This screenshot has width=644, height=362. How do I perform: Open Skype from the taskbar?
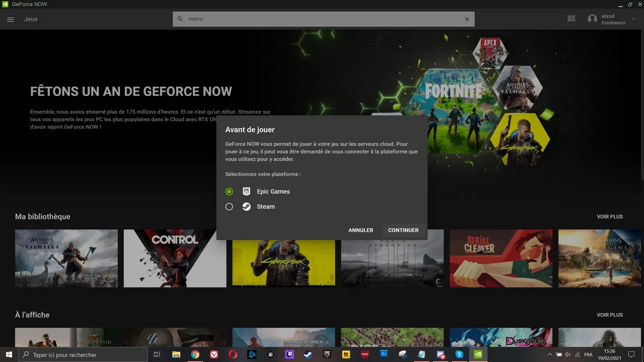point(459,354)
